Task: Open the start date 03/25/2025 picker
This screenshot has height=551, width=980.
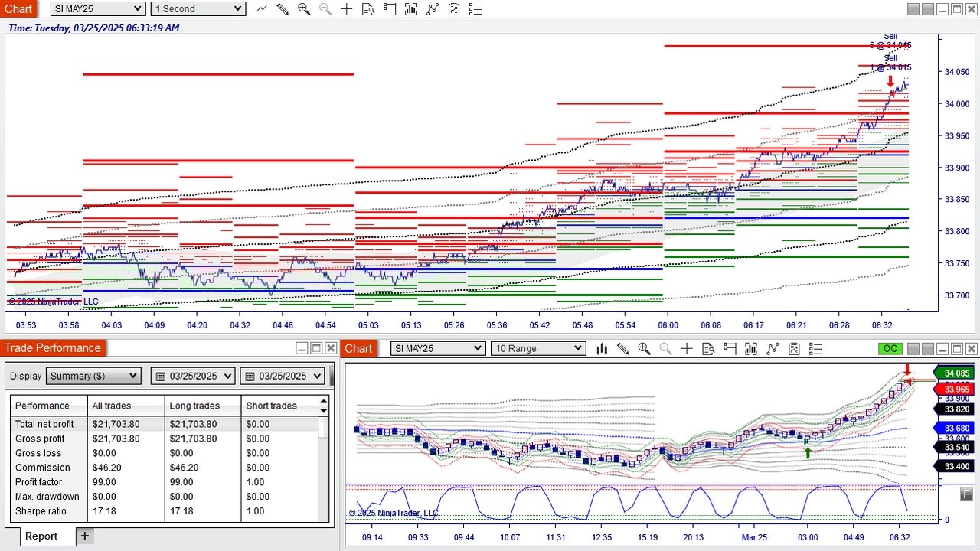Action: pos(193,376)
